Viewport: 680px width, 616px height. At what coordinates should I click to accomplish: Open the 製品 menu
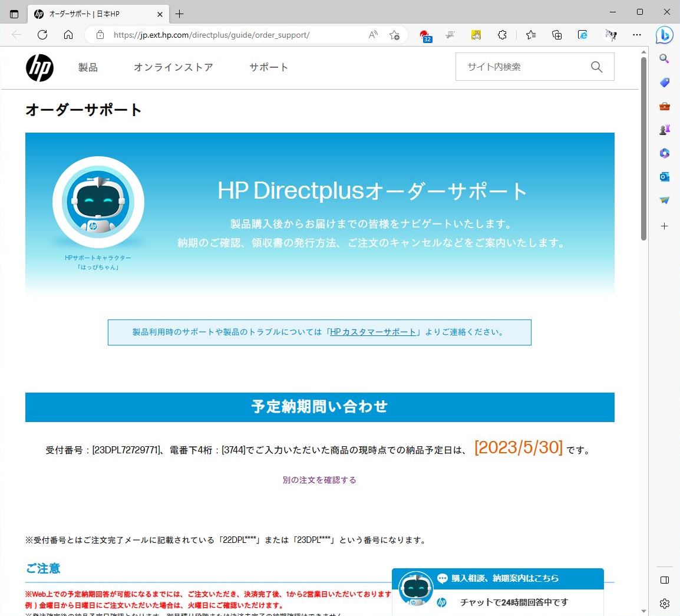(88, 67)
